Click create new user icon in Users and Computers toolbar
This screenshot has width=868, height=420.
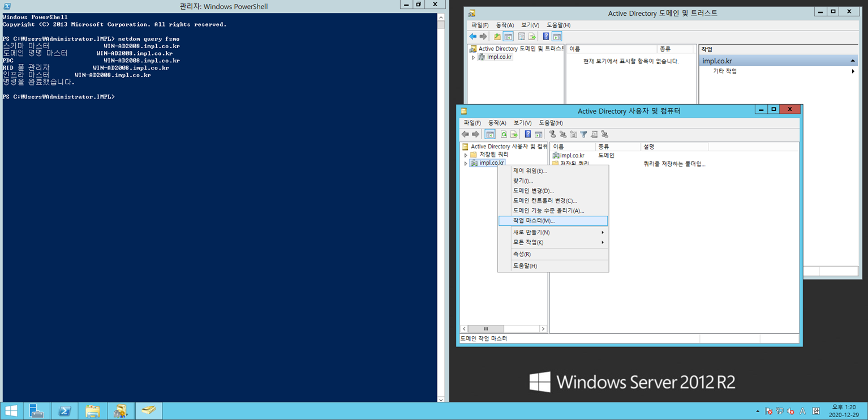552,134
